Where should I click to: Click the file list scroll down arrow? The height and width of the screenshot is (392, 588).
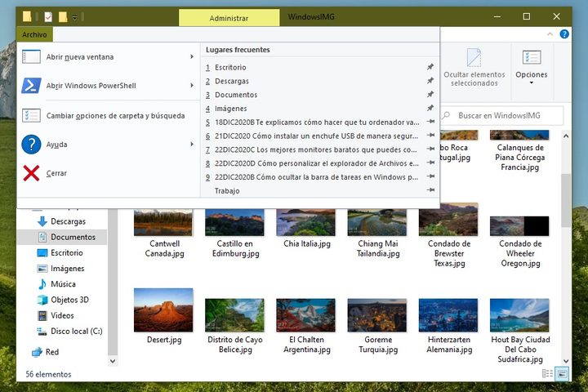click(x=566, y=361)
